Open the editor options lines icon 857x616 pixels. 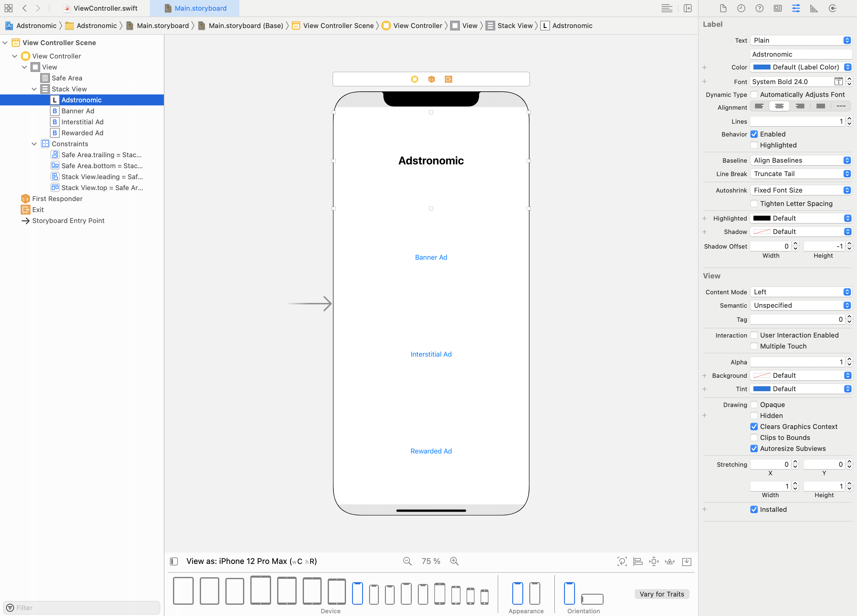(667, 8)
